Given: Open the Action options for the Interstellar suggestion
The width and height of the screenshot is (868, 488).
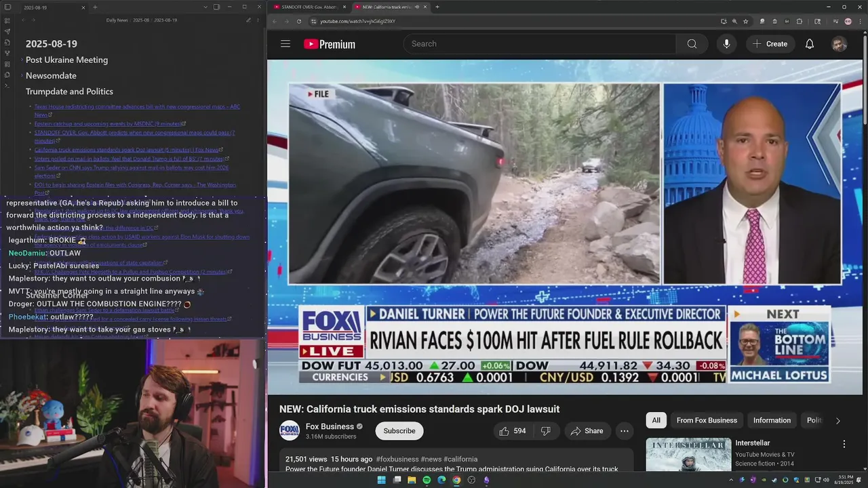Looking at the screenshot, I should click(844, 444).
